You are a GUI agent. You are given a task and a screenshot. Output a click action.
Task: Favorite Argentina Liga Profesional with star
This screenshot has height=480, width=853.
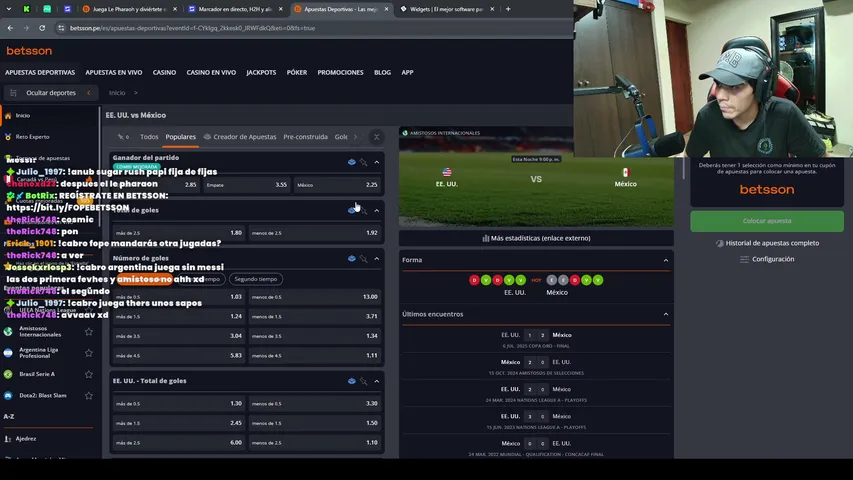tap(89, 353)
